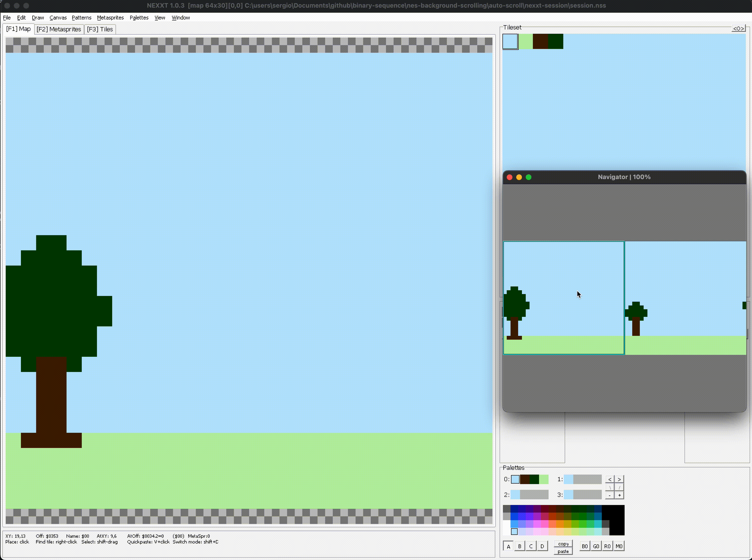Viewport: 752px width, 560px height.
Task: Toggle the B0 blue emphasis button
Action: tap(585, 546)
